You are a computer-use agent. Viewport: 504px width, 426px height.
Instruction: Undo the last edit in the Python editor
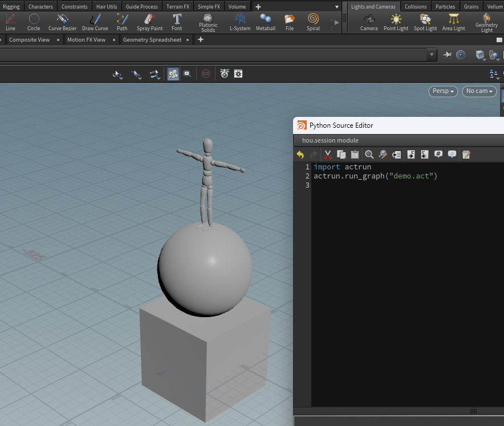coord(300,154)
